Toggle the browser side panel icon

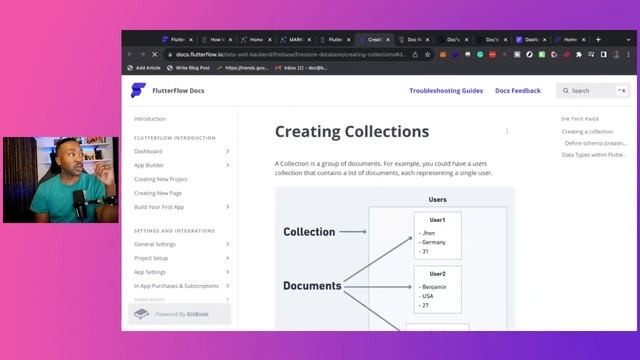pos(604,54)
